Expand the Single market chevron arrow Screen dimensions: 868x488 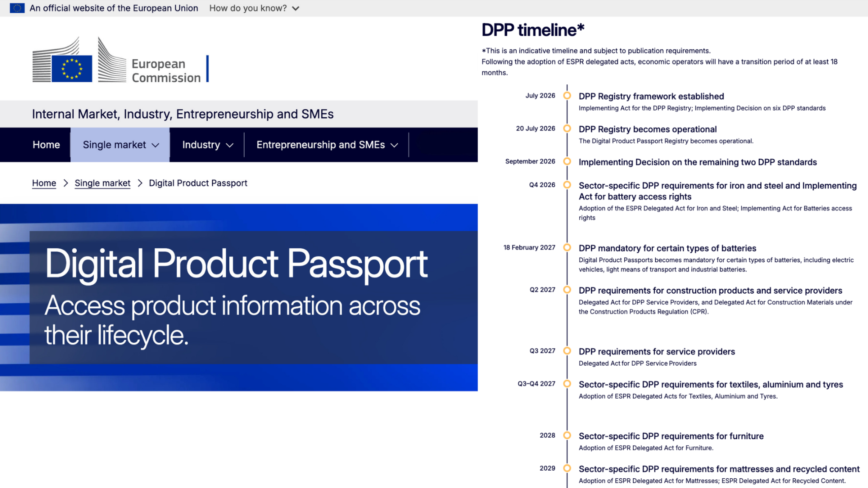click(x=156, y=145)
